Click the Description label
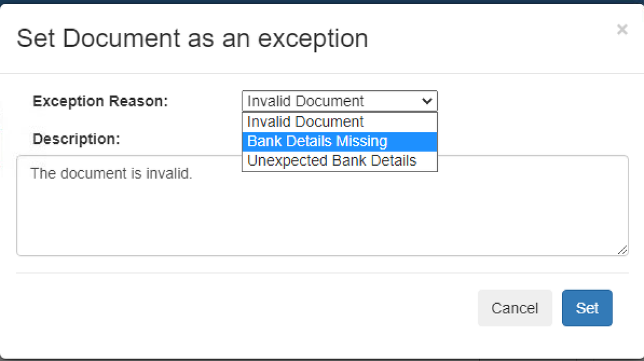644x361 pixels. 76,139
